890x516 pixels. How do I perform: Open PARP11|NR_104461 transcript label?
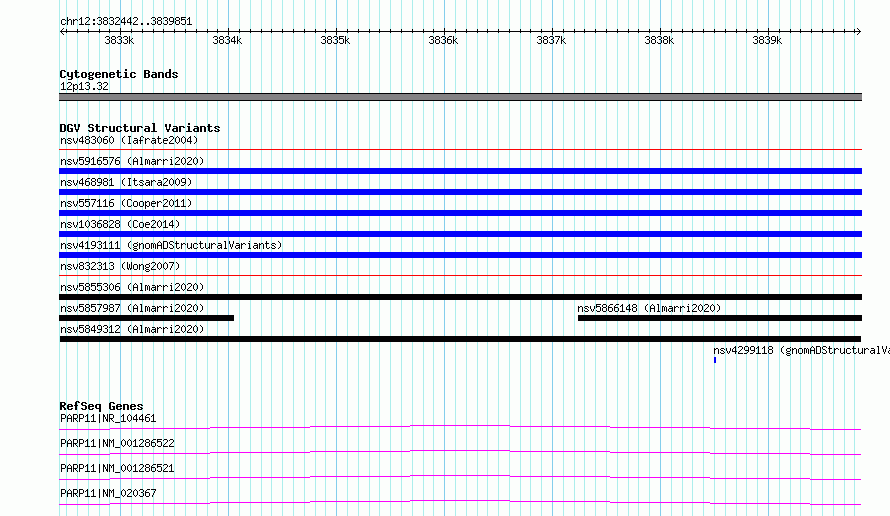pyautogui.click(x=108, y=418)
